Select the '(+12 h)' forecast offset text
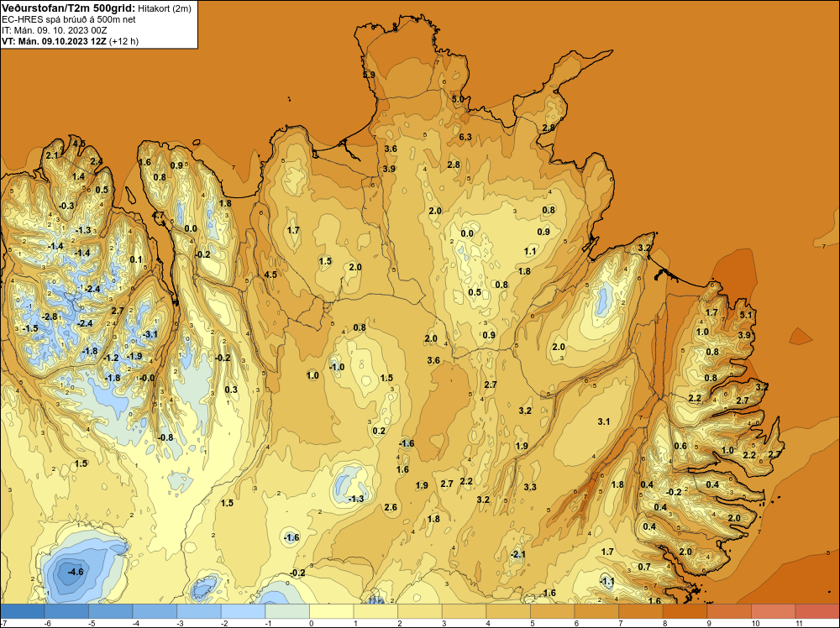Viewport: 840px width, 628px height. click(x=123, y=41)
